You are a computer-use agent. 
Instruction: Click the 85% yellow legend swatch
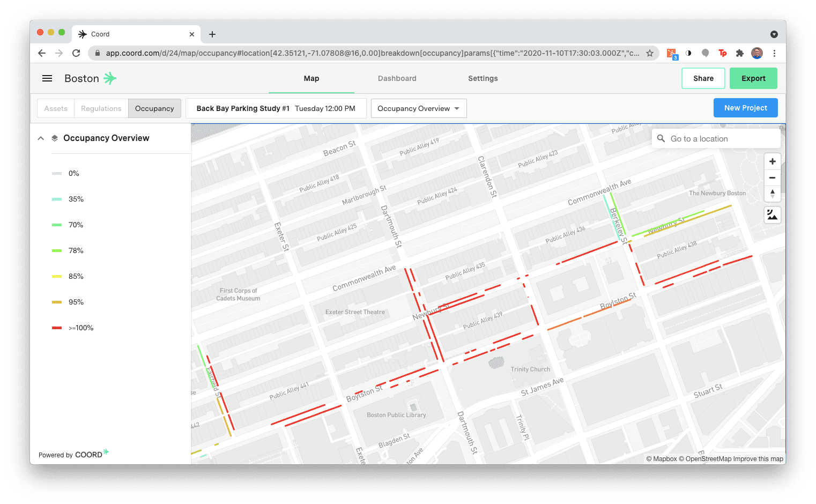57,277
